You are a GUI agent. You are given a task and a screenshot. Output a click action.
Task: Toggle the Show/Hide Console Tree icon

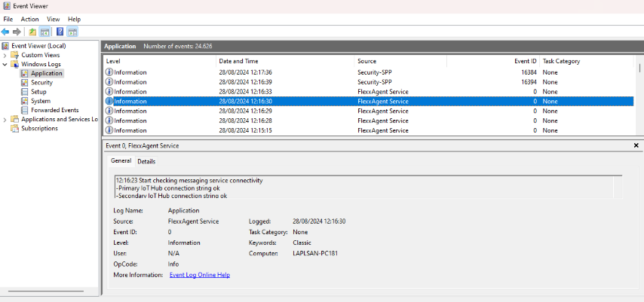[x=44, y=32]
